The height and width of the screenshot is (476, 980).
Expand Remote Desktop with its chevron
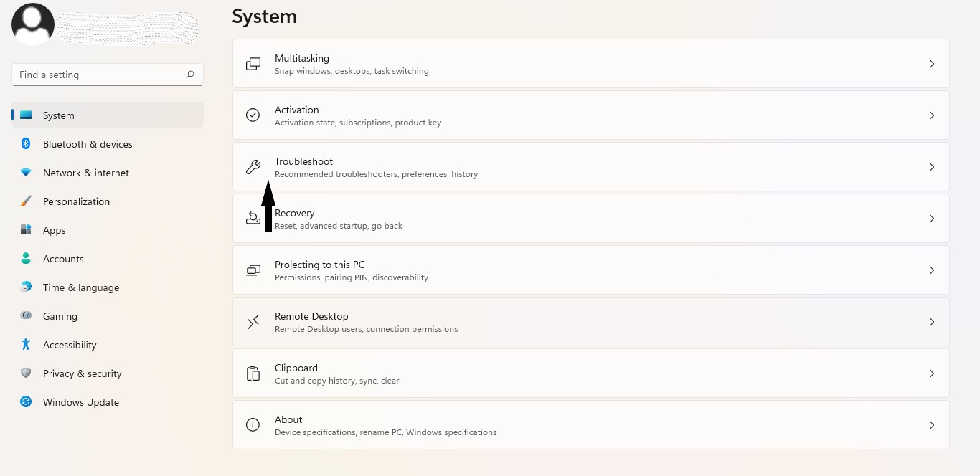coord(932,322)
